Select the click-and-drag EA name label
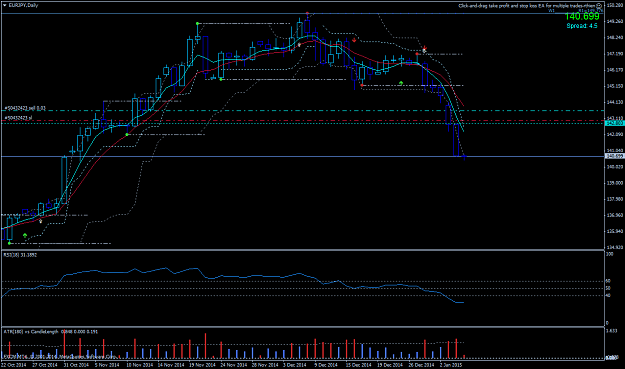 (527, 6)
